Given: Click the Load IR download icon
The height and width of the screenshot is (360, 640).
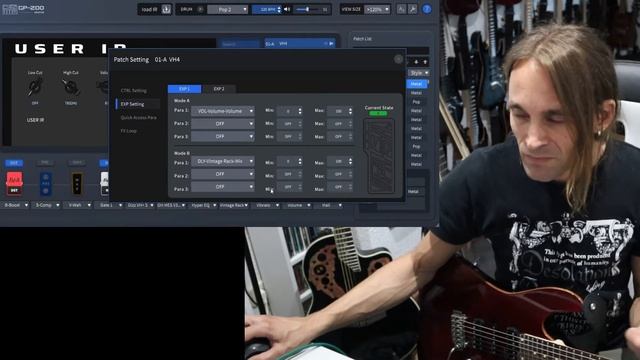Looking at the screenshot, I should click(x=166, y=9).
